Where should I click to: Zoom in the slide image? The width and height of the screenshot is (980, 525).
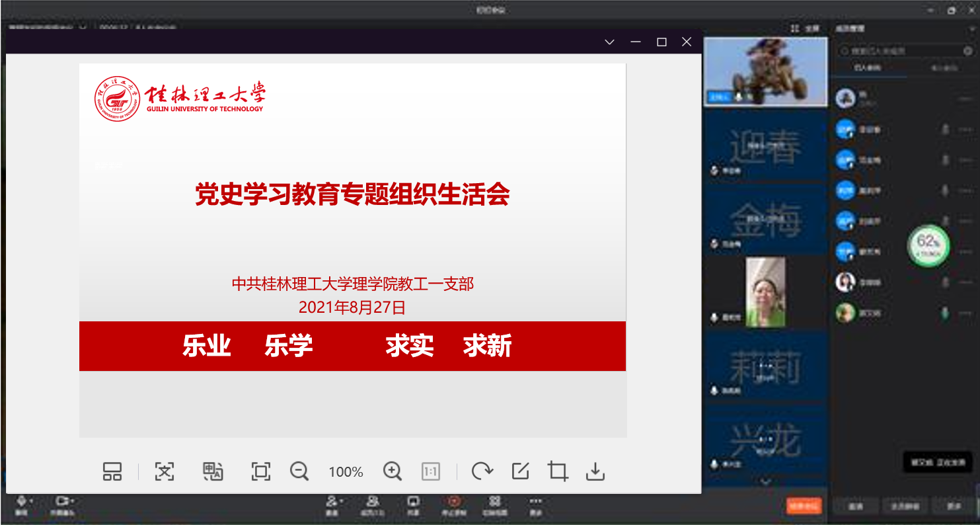[393, 471]
